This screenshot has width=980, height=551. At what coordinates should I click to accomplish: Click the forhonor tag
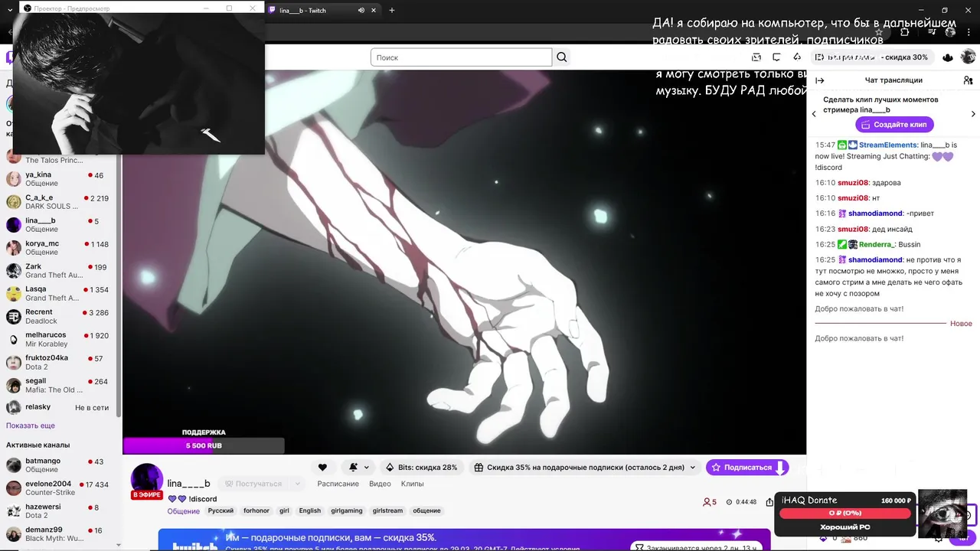256,510
